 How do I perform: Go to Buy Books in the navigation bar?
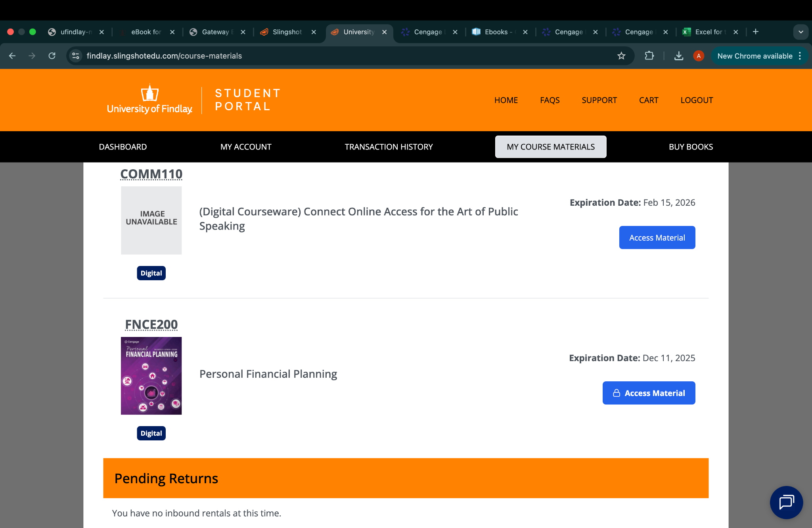(x=691, y=147)
